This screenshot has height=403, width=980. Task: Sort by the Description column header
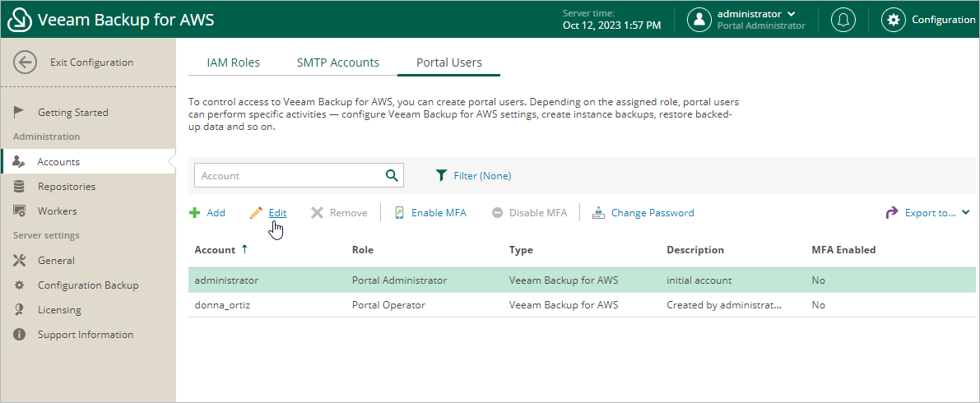pyautogui.click(x=695, y=249)
